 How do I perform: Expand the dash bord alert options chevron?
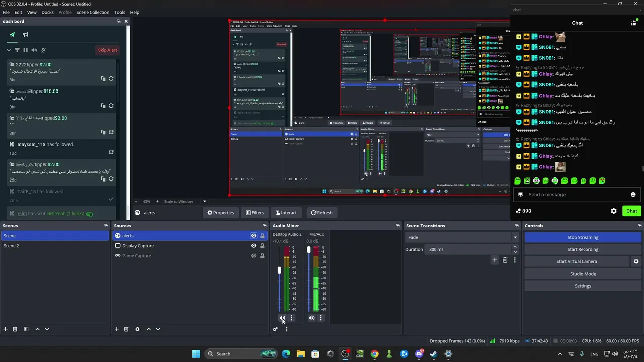pyautogui.click(x=9, y=50)
